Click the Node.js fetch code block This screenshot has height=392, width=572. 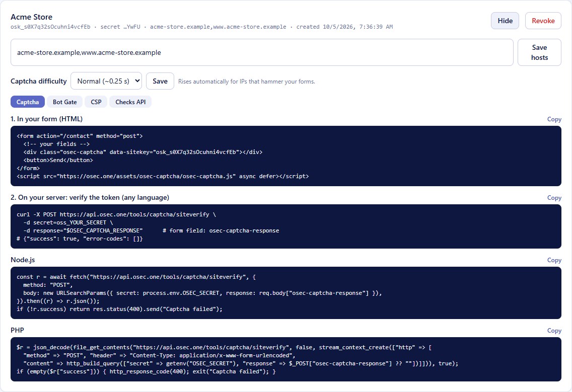(x=286, y=293)
